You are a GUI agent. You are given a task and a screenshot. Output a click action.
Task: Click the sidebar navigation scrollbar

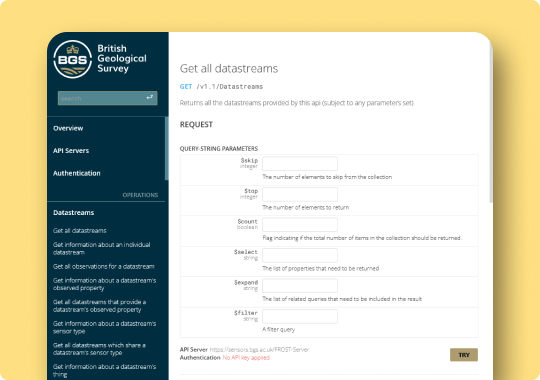(x=167, y=148)
